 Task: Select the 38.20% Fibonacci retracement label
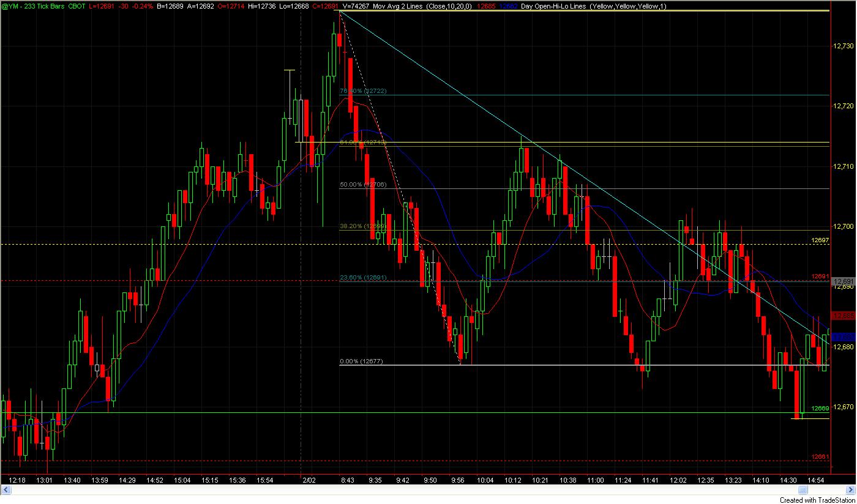pyautogui.click(x=363, y=226)
